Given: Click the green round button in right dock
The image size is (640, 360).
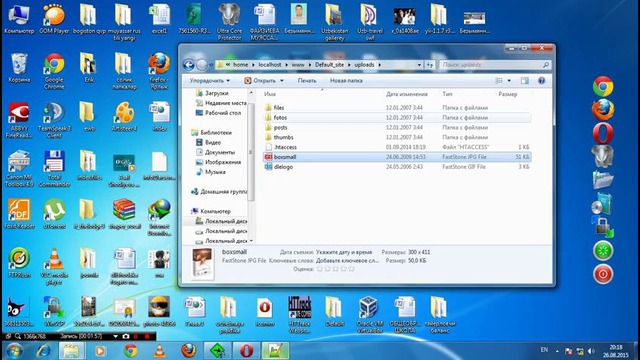Looking at the screenshot, I should click(x=603, y=251).
